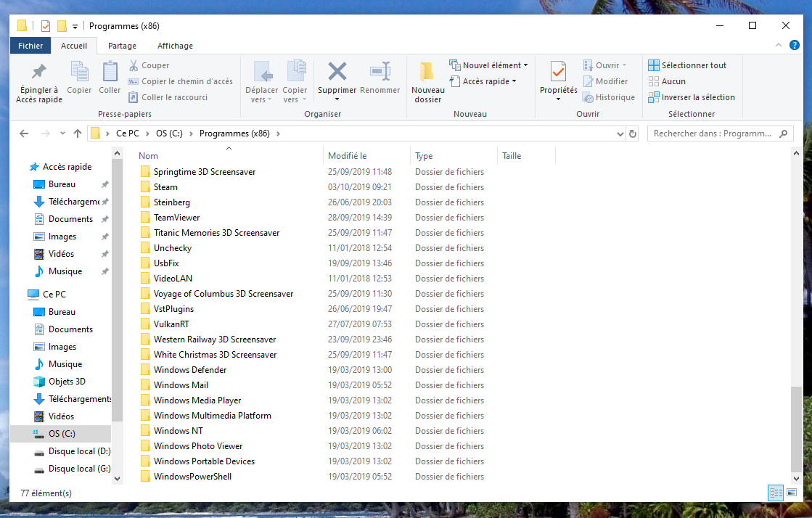Viewport: 812px width, 518px height.
Task: Collapse the ribbon with chevron
Action: (779, 46)
